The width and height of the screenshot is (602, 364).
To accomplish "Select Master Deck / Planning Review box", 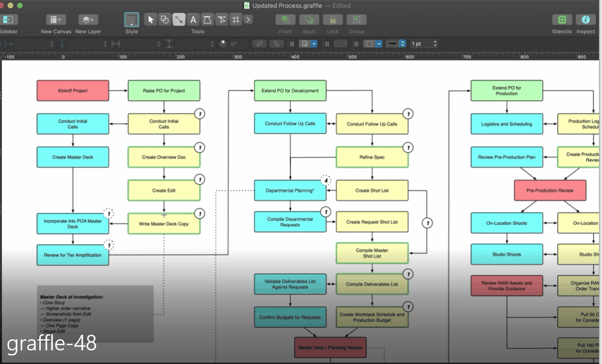I will (330, 347).
